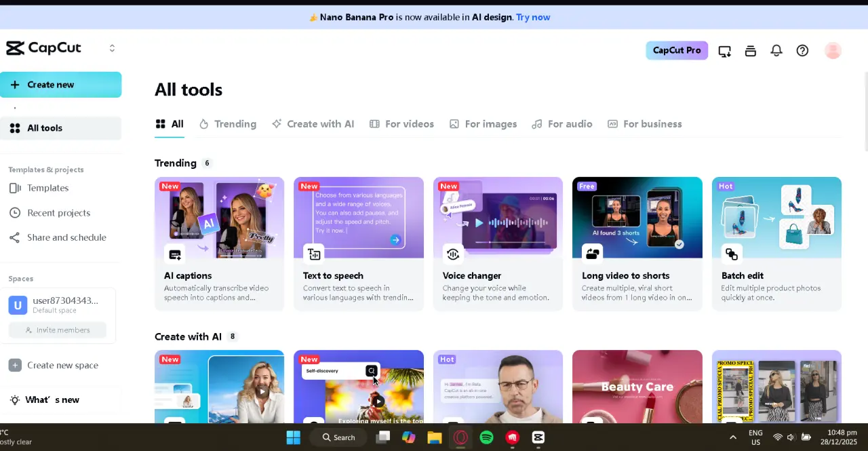Screen dimensions: 868x451
Task: Show hidden system tray icons
Action: tap(733, 437)
